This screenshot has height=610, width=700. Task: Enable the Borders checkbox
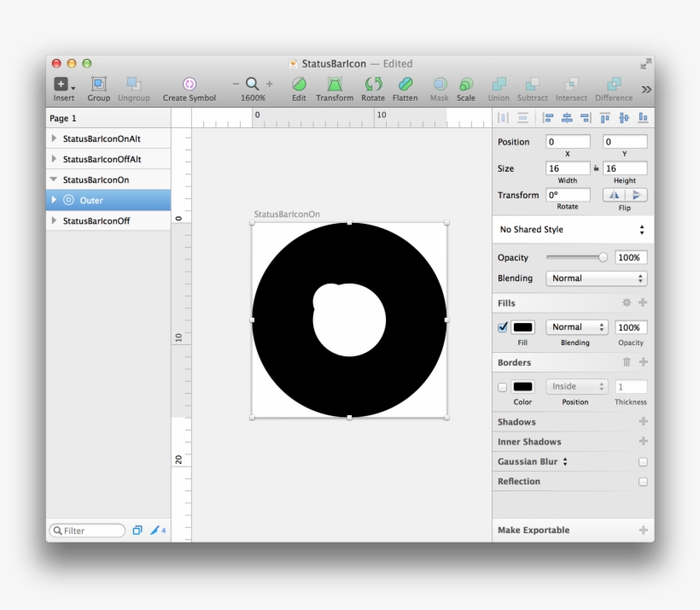(503, 386)
